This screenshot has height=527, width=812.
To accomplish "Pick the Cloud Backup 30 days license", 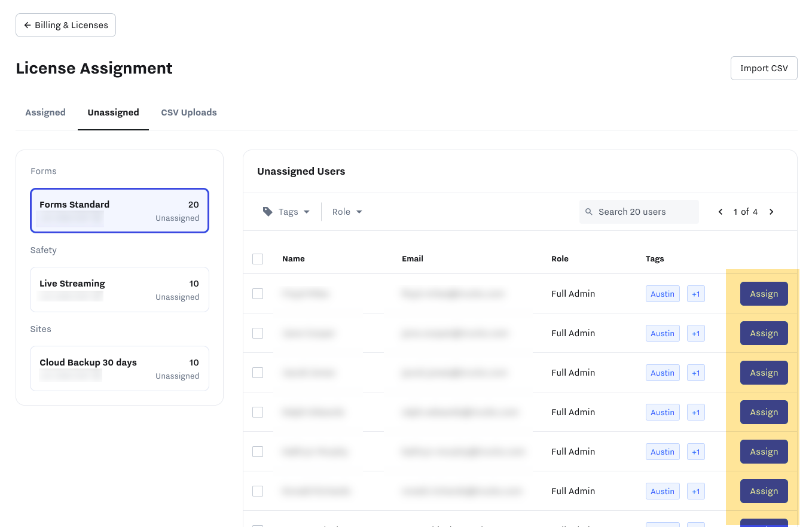I will [120, 368].
